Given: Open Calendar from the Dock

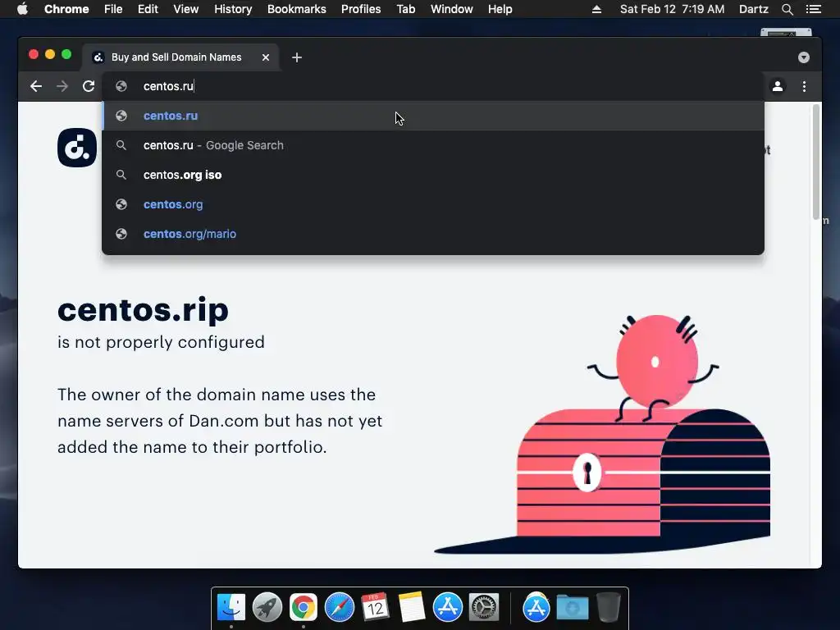Looking at the screenshot, I should point(375,607).
